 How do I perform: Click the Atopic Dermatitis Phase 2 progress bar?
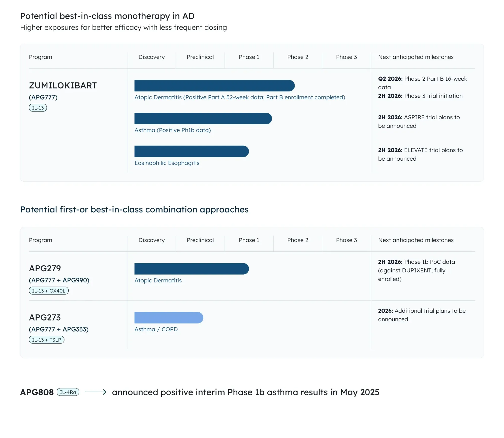point(214,86)
